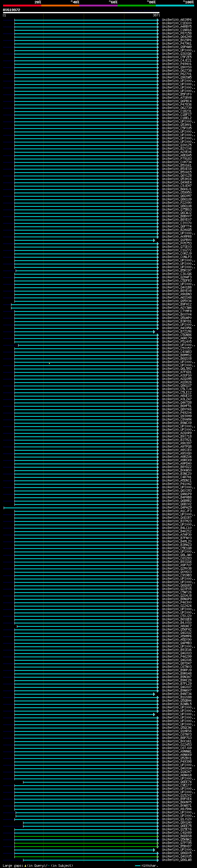The width and height of the screenshot is (197, 868).
Task: Select hit label UniRef100_Q5UAP0
Action: [176, 318]
